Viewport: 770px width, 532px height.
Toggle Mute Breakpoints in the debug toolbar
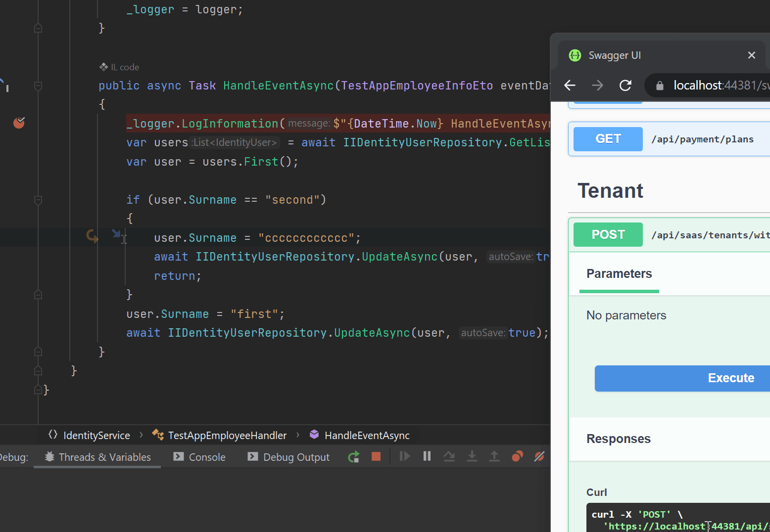tap(539, 456)
